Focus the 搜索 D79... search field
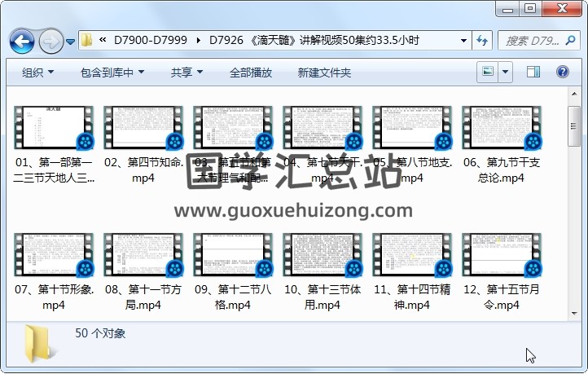 tap(533, 41)
